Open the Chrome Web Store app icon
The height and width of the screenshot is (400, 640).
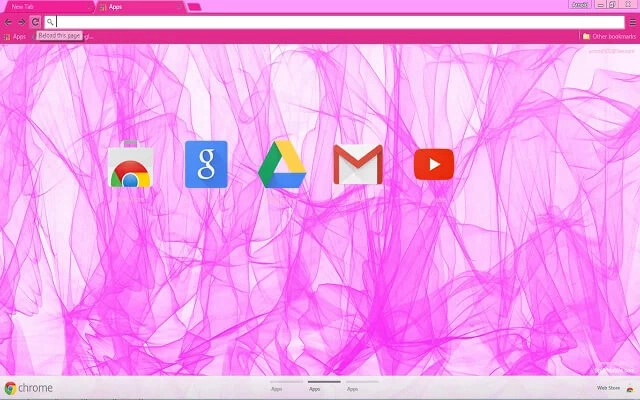pos(130,164)
